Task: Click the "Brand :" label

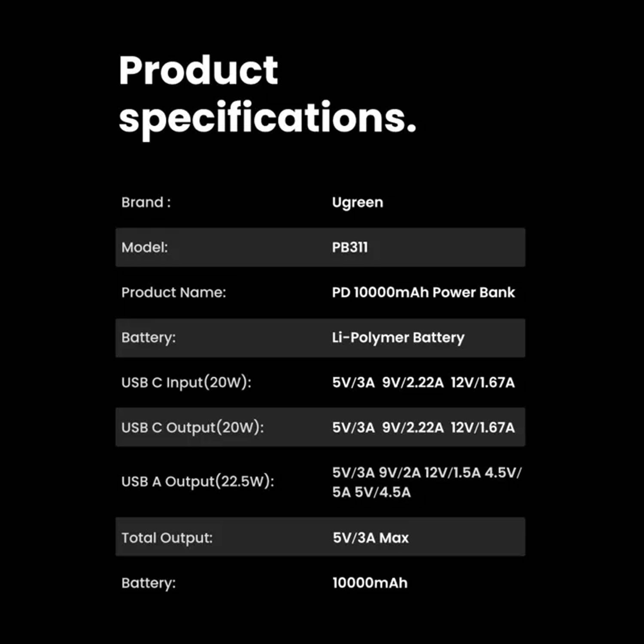Action: [x=146, y=202]
